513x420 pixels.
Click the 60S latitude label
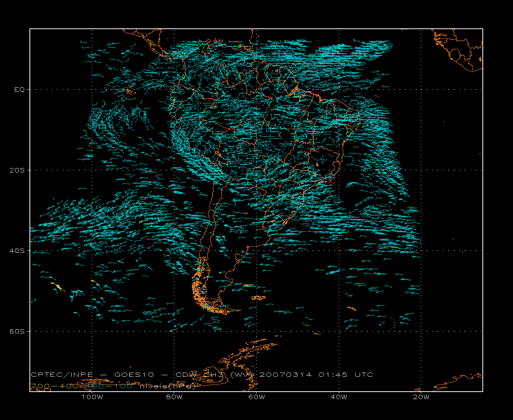17,332
